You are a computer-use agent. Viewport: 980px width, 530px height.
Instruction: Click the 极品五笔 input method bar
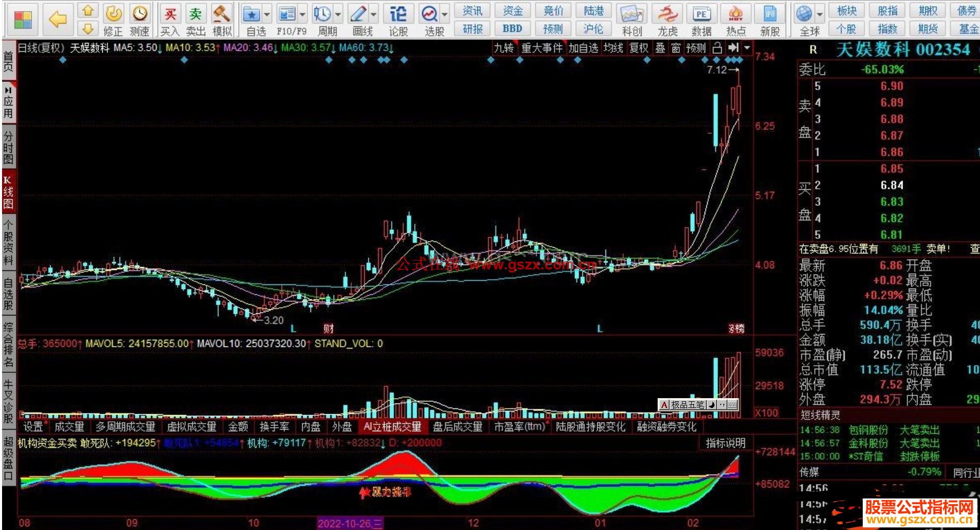coord(698,405)
